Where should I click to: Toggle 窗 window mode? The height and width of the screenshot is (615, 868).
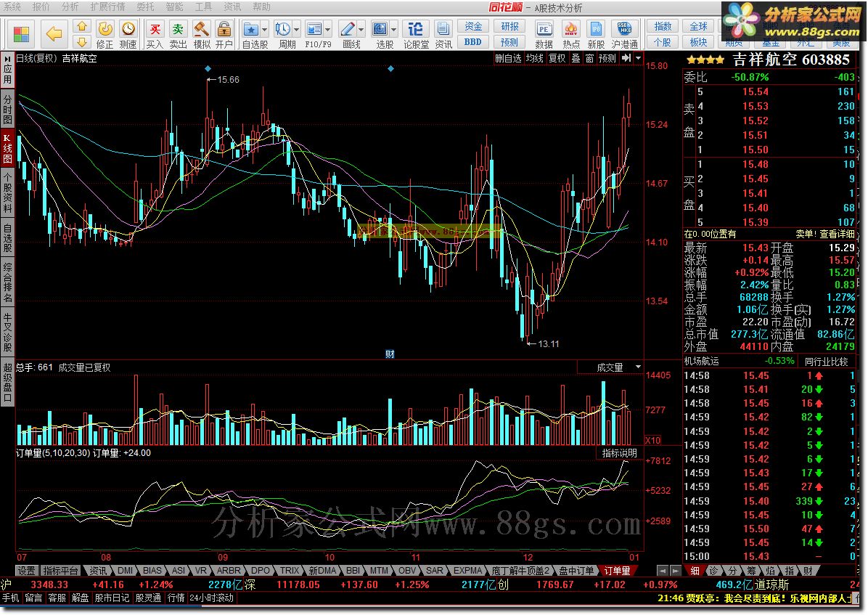coord(589,58)
